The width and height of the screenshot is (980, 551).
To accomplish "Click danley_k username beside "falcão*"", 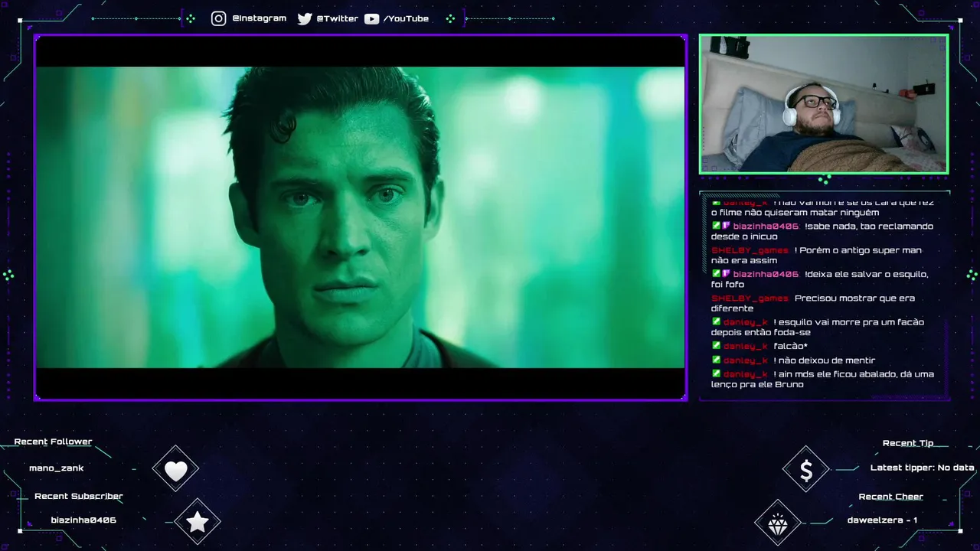I will pos(746,346).
